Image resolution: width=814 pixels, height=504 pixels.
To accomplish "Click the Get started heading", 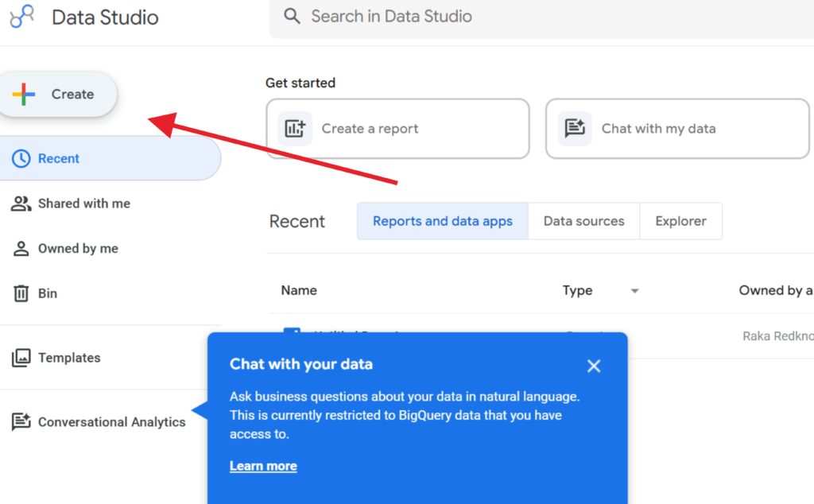I will click(300, 83).
